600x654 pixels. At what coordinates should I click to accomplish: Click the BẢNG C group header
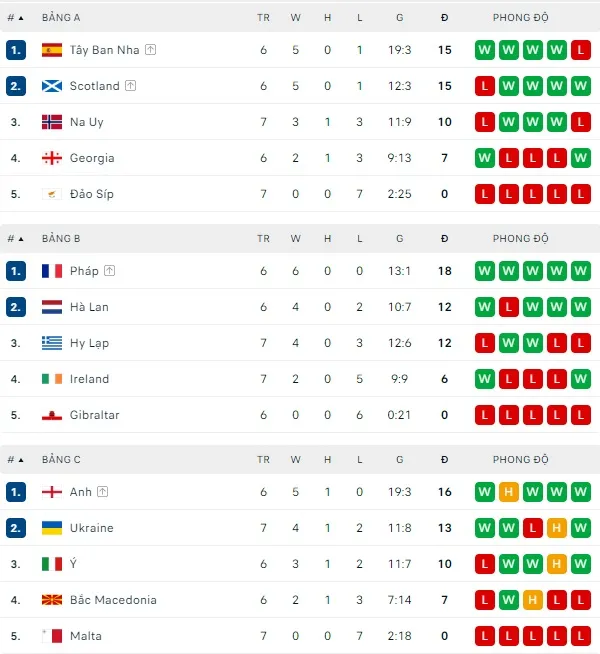click(61, 460)
